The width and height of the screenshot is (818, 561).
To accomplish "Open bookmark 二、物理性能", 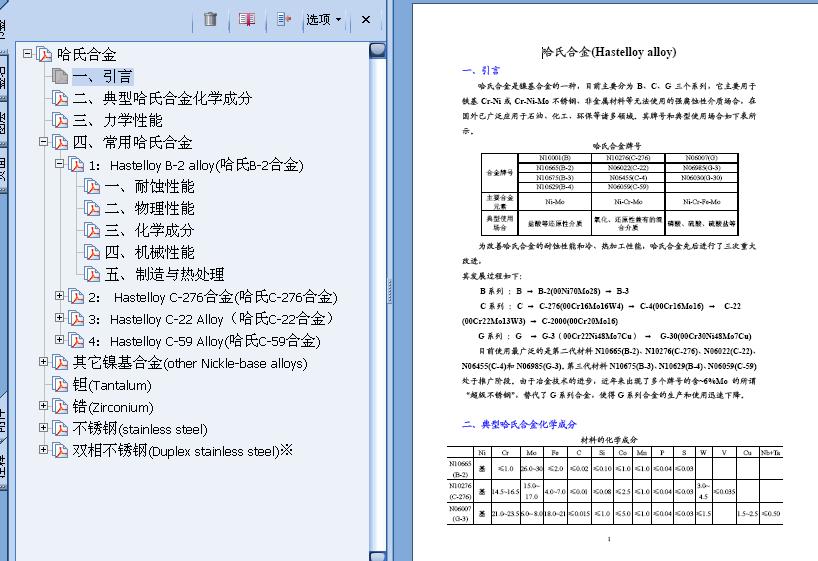I will tap(149, 209).
